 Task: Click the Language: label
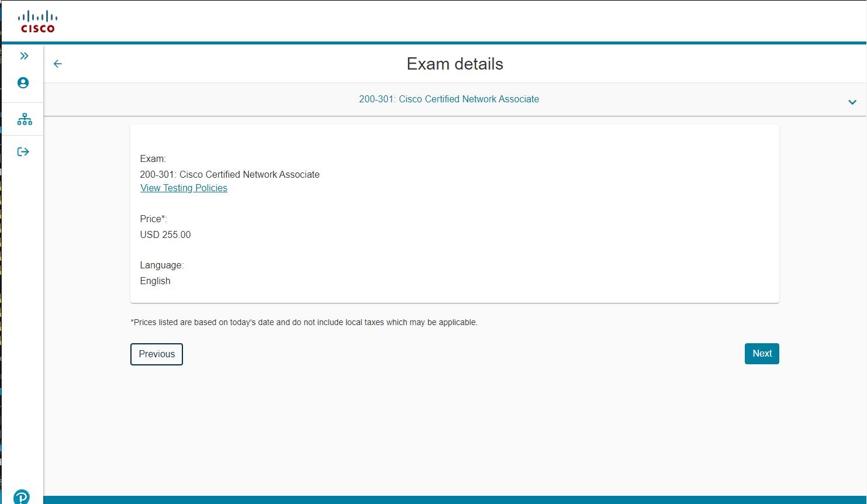[x=162, y=265]
